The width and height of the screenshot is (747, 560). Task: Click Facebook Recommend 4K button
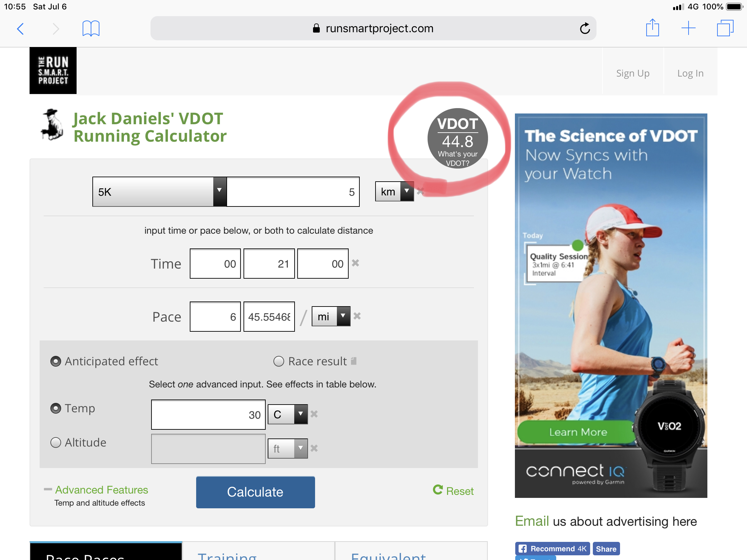553,549
